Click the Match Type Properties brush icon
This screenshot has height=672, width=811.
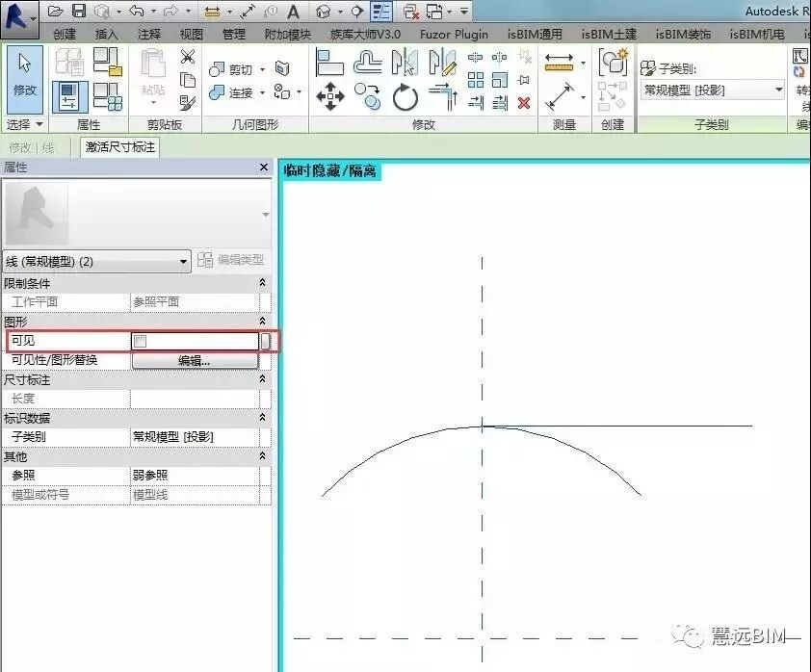click(188, 102)
